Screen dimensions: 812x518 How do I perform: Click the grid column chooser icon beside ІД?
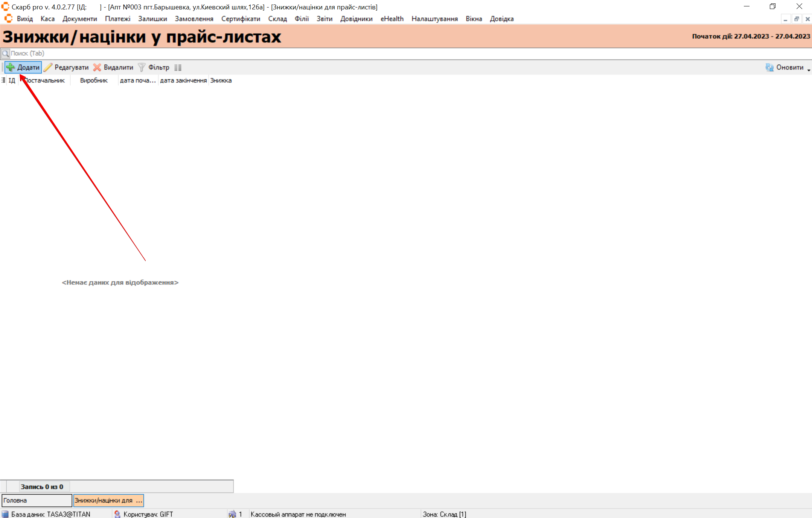tap(3, 80)
